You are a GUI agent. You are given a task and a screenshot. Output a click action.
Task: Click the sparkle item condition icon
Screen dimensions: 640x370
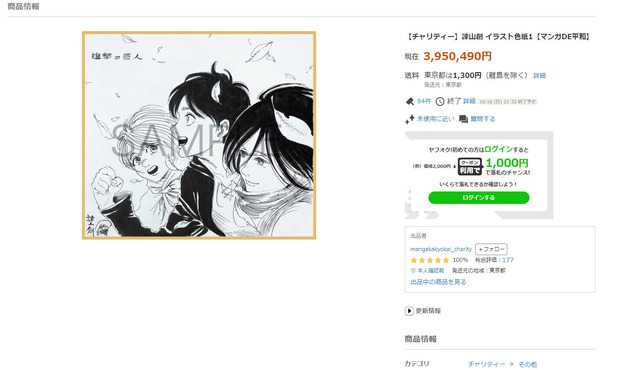point(409,119)
